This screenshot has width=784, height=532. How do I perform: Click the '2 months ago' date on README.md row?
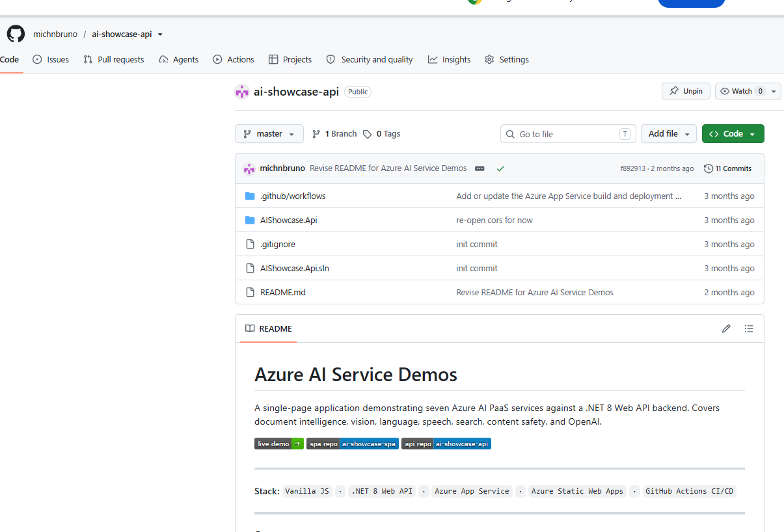(x=729, y=292)
